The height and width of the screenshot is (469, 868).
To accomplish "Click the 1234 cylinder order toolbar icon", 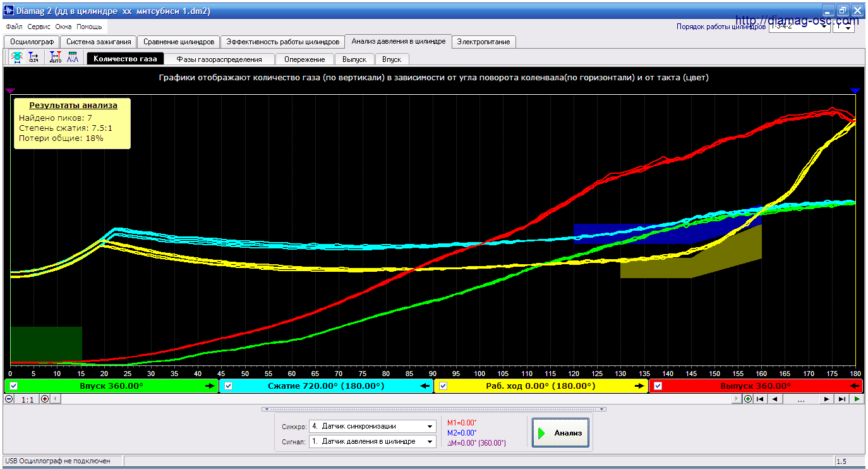I will 33,58.
